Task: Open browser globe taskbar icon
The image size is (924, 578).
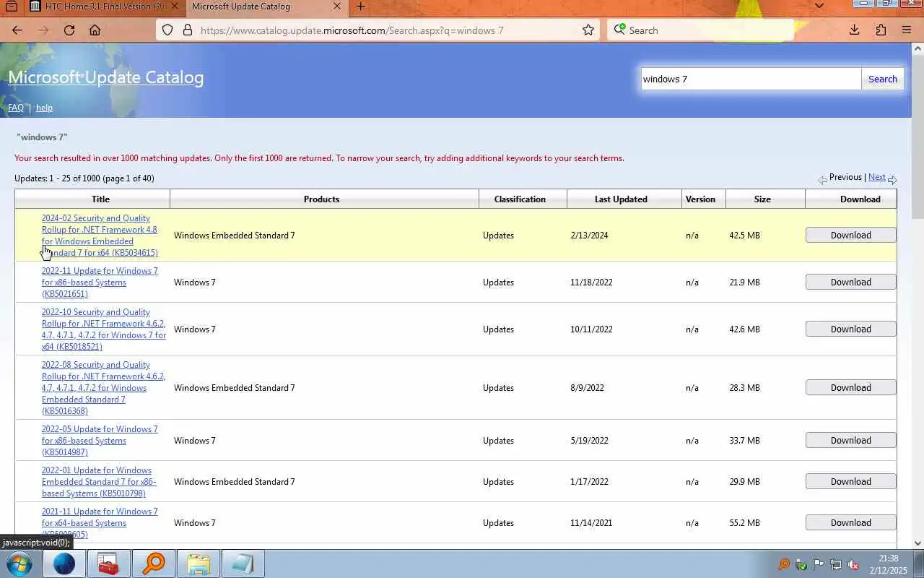Action: 64,564
